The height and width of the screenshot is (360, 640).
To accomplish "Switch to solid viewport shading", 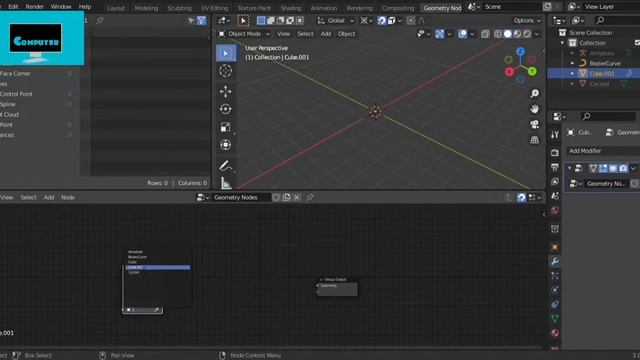I will coord(508,34).
